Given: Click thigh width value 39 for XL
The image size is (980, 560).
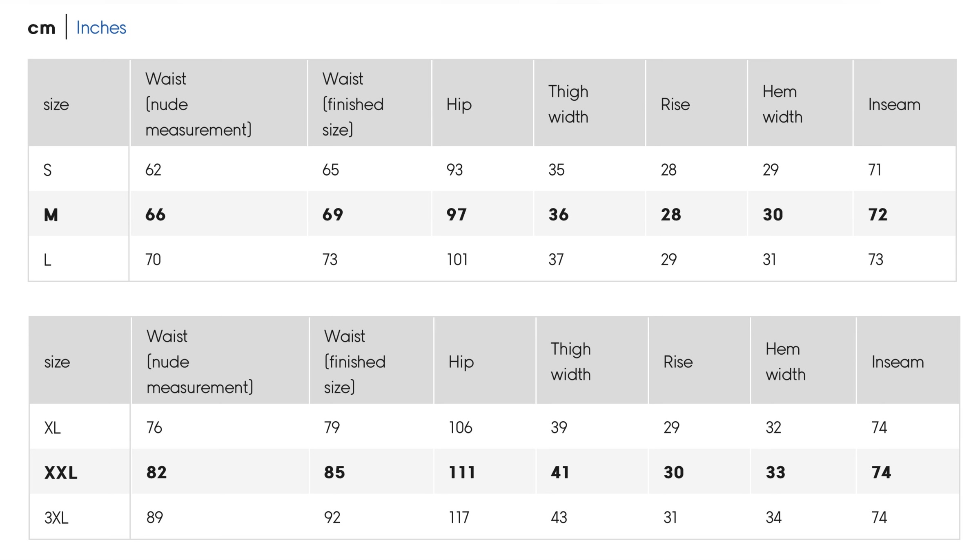Looking at the screenshot, I should [559, 428].
